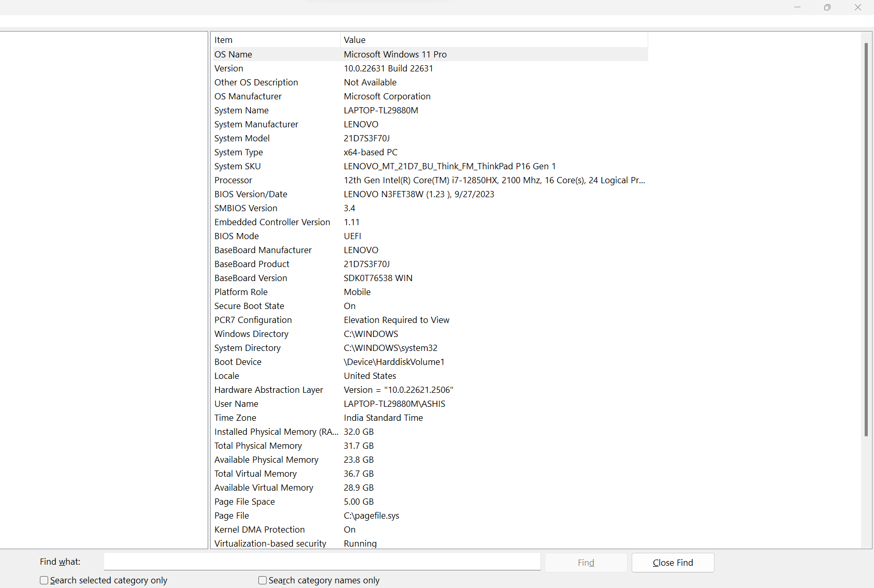
Task: Select the BaseBoard Manufacturer row
Action: (430, 250)
